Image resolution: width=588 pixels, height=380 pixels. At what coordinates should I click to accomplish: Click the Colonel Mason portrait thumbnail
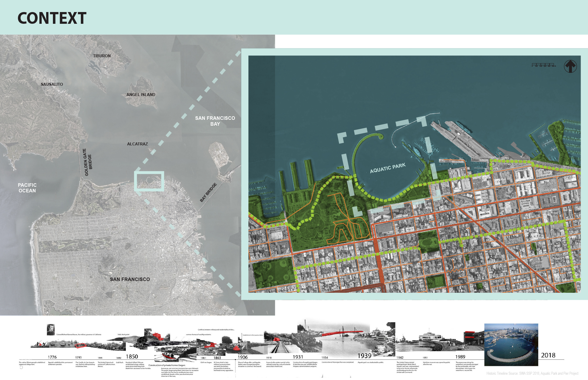coord(51,329)
